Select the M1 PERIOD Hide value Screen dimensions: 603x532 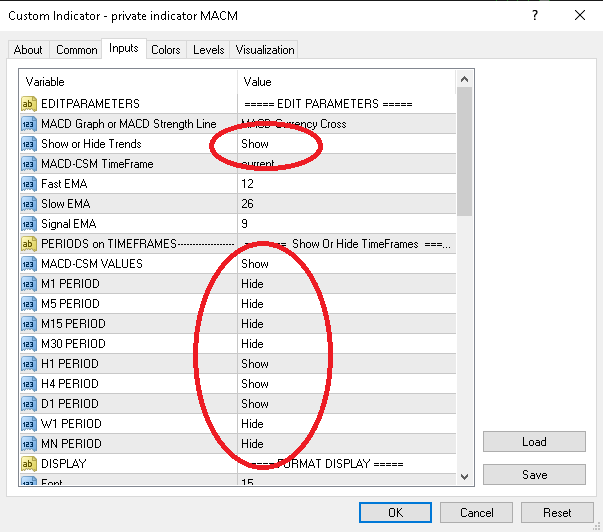(x=252, y=284)
